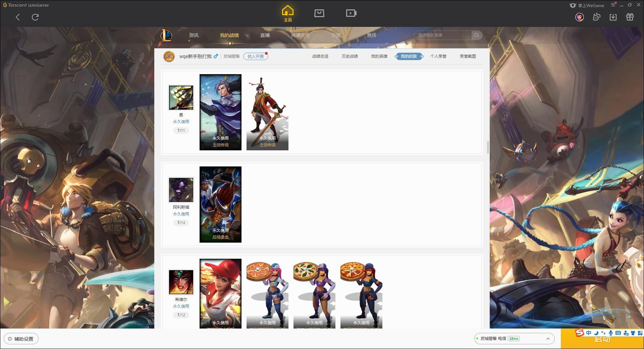Refresh the page with reload icon
Viewport: 644px width, 349px height.
(x=35, y=17)
